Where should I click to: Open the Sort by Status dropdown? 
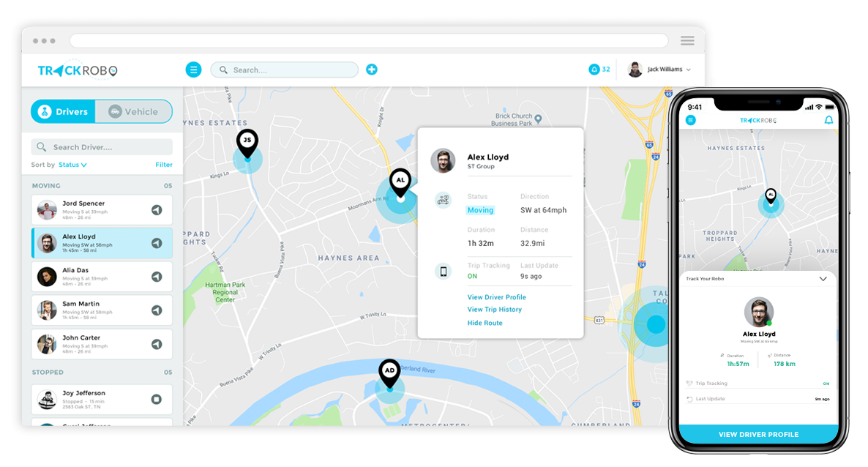[x=72, y=165]
